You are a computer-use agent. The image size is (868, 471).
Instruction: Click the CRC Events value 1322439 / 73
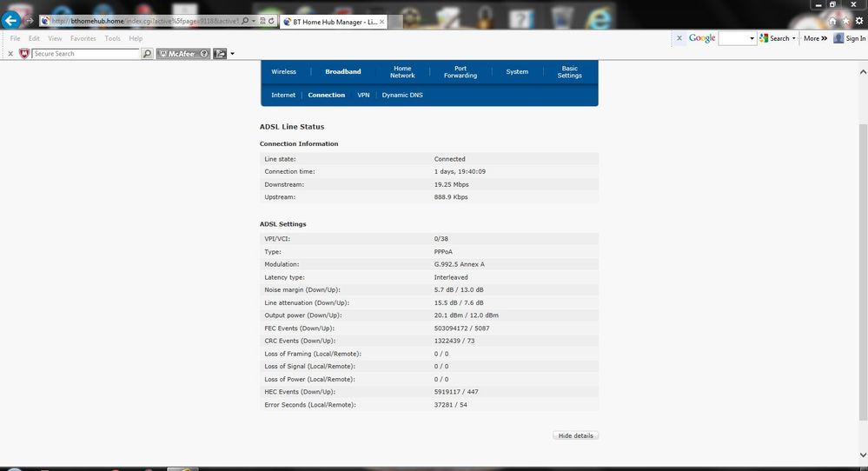(454, 341)
